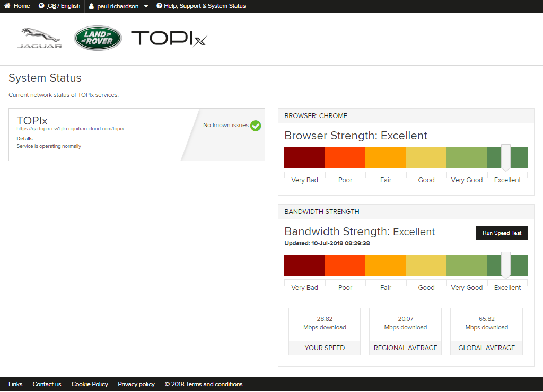Screen dimensions: 543x392
Task: Click the TOPIx service card title
Action: (32, 120)
